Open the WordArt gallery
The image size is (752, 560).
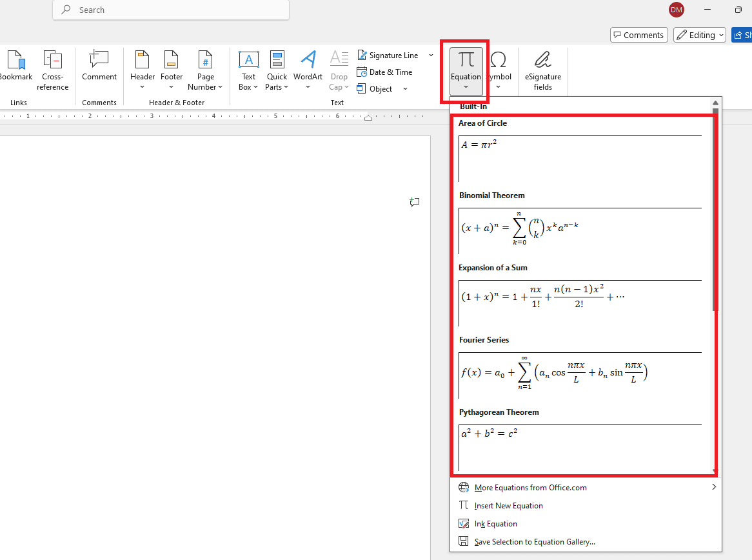click(x=308, y=70)
